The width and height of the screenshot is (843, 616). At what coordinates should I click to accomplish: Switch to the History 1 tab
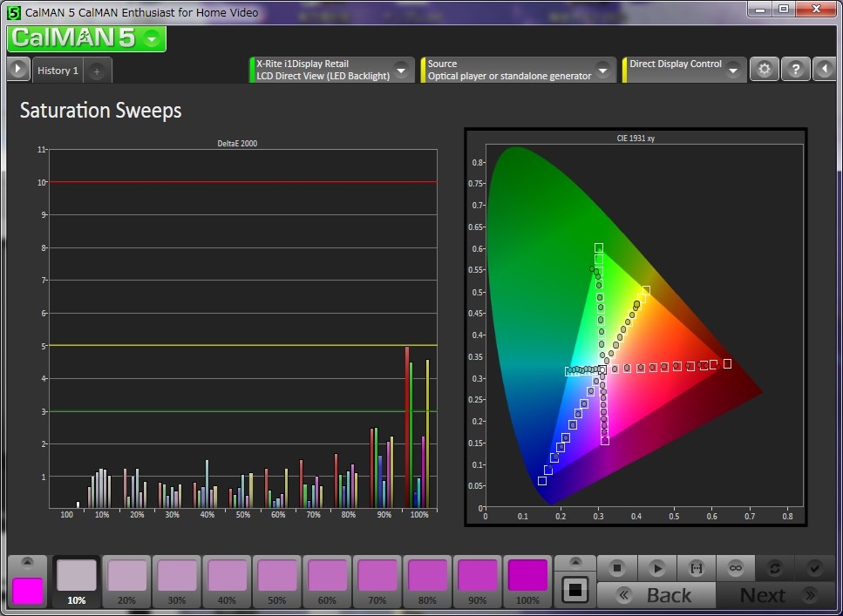(x=58, y=71)
